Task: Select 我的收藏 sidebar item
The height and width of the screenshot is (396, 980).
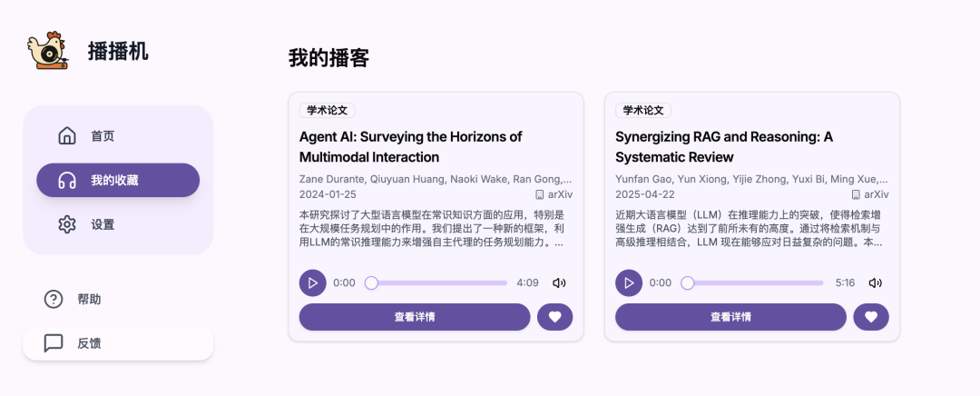Action: pyautogui.click(x=118, y=180)
